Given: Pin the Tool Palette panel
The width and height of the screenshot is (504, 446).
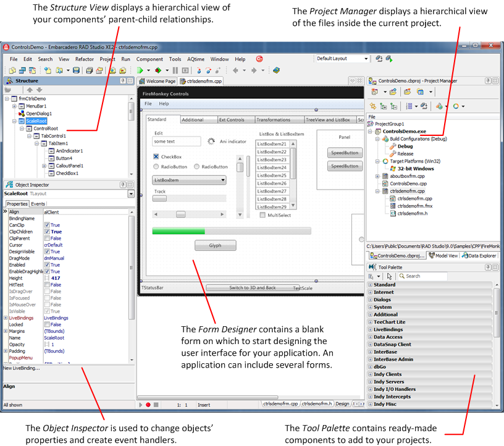Looking at the screenshot, I should coord(488,267).
